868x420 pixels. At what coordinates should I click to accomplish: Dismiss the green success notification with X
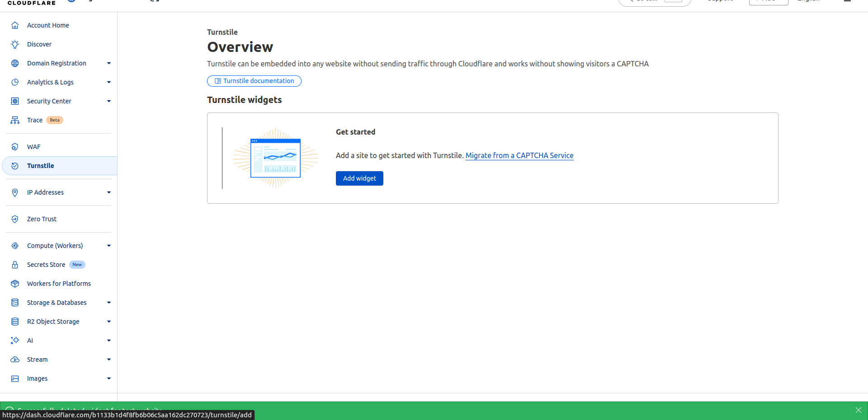[859, 410]
